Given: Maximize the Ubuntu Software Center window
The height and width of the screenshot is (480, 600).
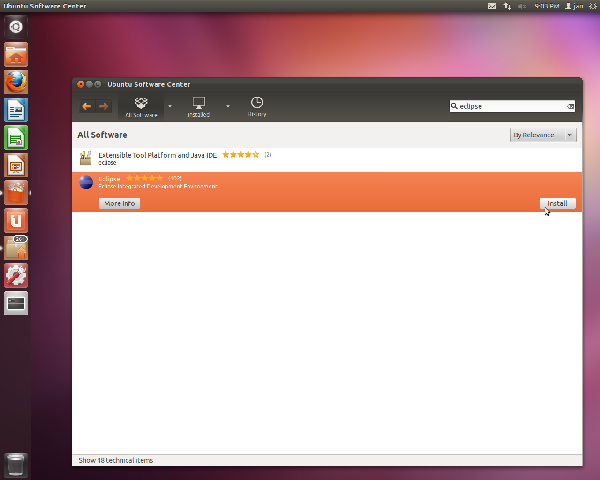Looking at the screenshot, I should click(x=98, y=84).
